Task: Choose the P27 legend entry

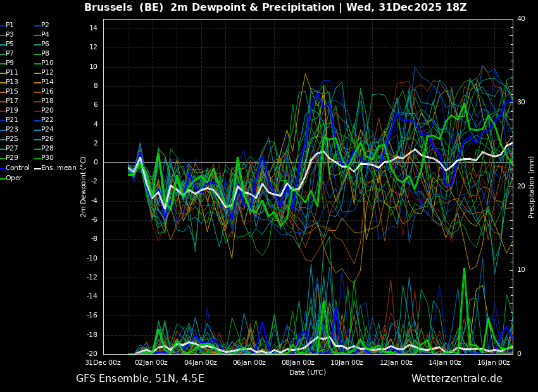Action: tap(9, 149)
